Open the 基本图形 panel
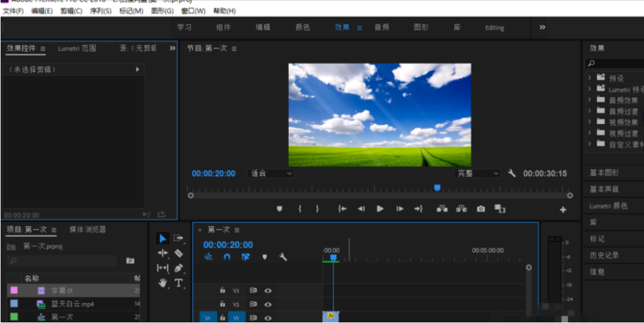 (x=604, y=173)
